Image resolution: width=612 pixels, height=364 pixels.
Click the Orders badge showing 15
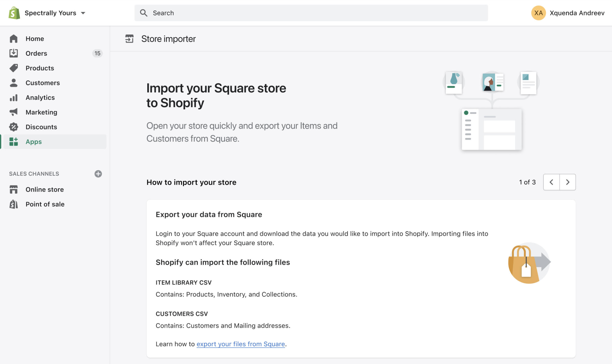pyautogui.click(x=97, y=53)
